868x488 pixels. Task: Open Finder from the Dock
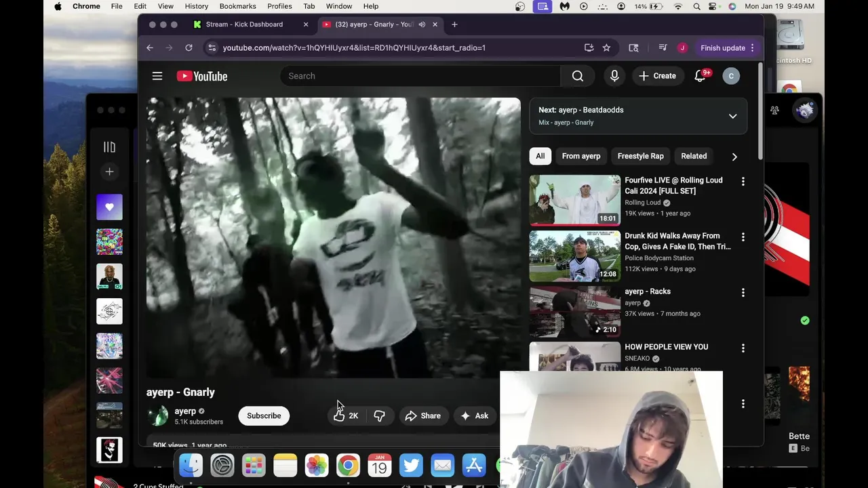coord(191,466)
